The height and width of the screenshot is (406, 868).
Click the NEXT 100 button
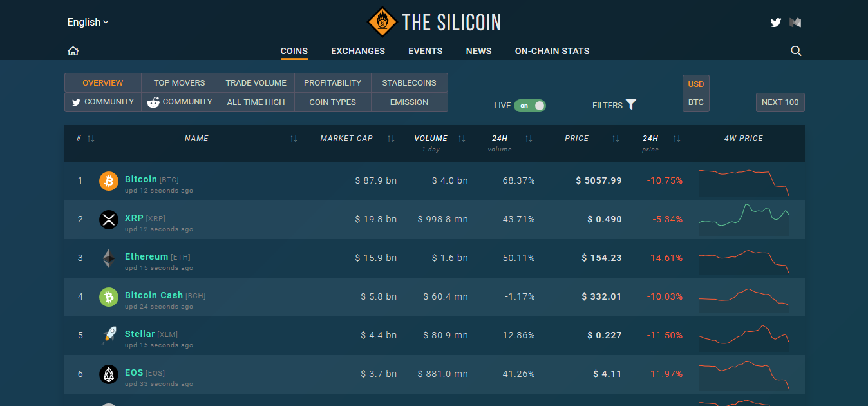click(x=780, y=102)
